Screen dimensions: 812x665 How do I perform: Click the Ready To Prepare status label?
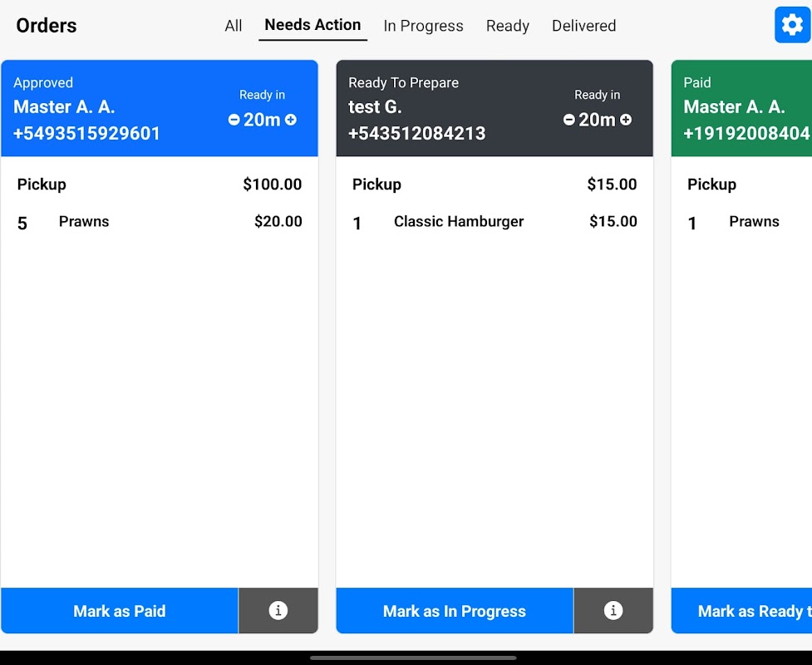tap(403, 83)
